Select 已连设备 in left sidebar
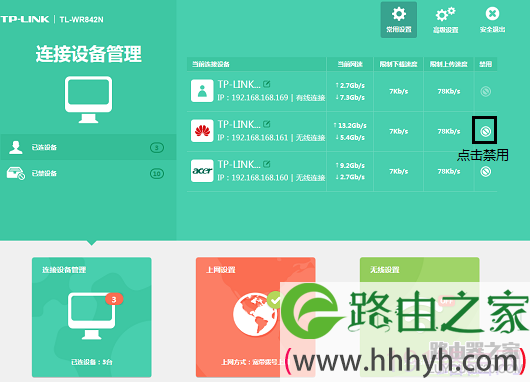530x382 pixels. [88, 147]
